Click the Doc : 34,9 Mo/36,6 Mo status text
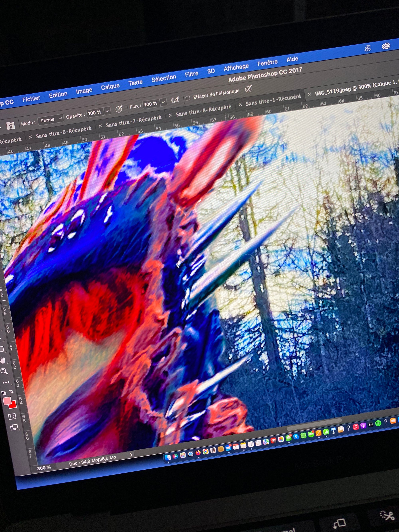 tap(92, 460)
